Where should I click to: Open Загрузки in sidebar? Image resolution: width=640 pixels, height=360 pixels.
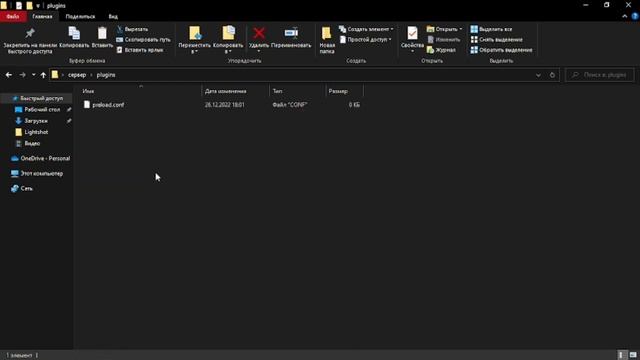click(36, 121)
